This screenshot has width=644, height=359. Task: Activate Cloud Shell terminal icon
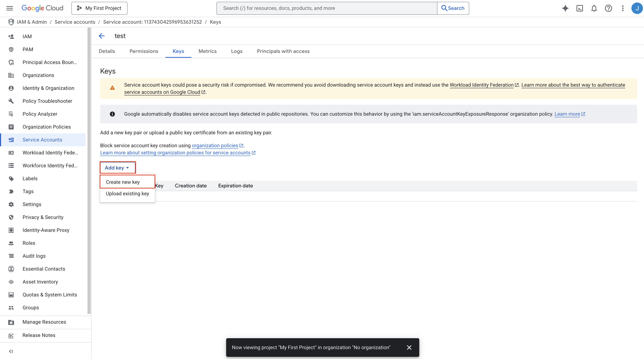click(x=580, y=8)
